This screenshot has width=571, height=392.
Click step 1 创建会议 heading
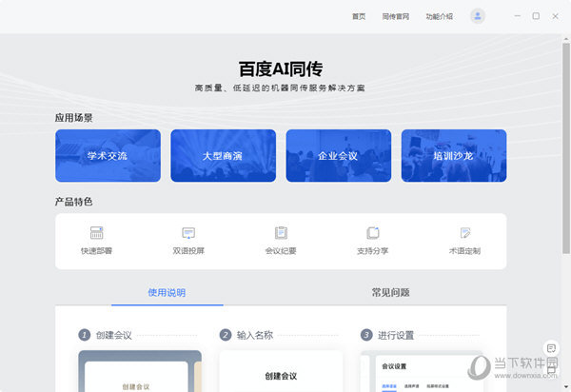(x=114, y=335)
